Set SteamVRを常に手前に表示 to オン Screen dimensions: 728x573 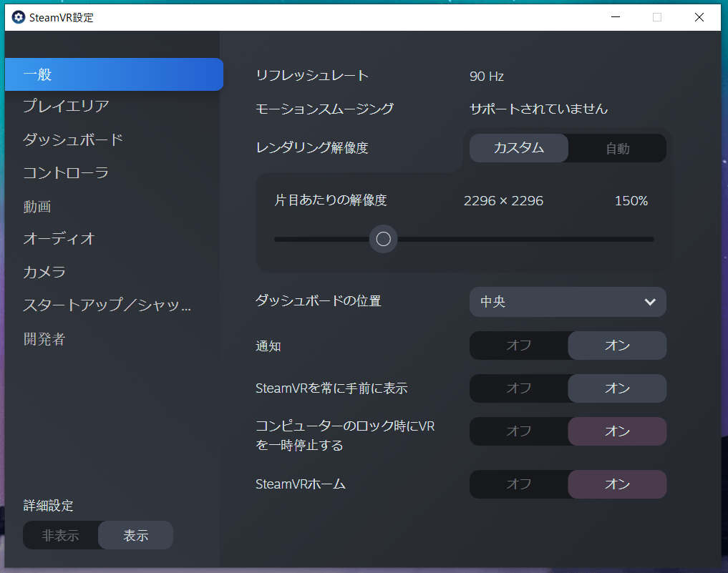[x=618, y=388]
